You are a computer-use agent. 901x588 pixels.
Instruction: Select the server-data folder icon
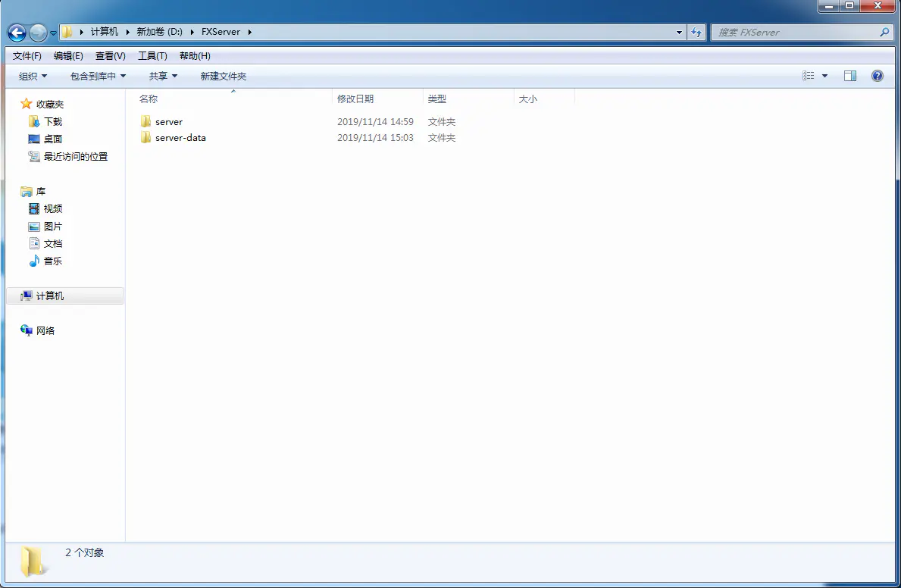click(146, 137)
